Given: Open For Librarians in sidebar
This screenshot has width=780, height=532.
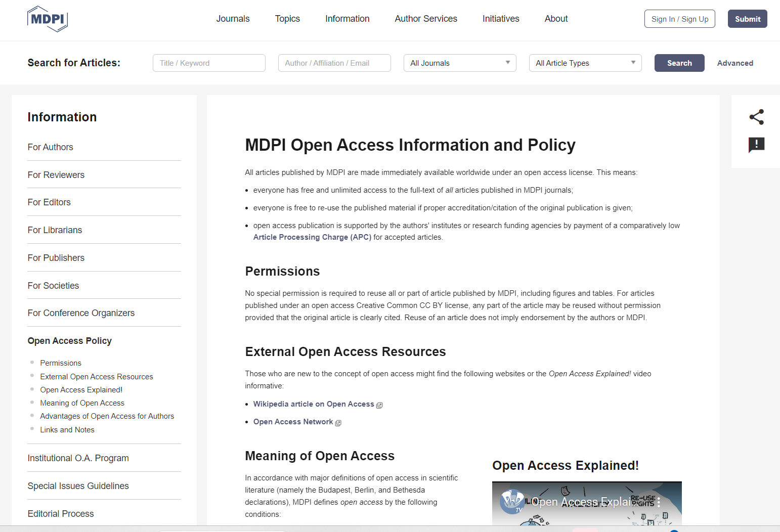Looking at the screenshot, I should (x=55, y=230).
